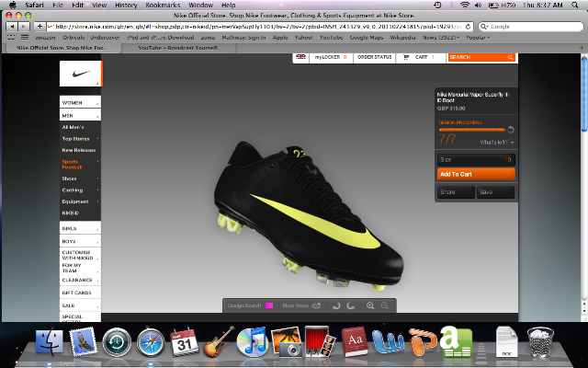588x368 pixels.
Task: Open the Dictionary app in Dock
Action: (x=355, y=341)
